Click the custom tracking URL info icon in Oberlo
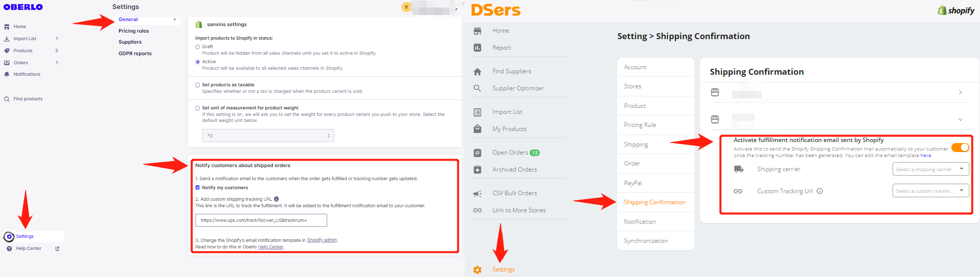980x277 pixels. coord(276,199)
